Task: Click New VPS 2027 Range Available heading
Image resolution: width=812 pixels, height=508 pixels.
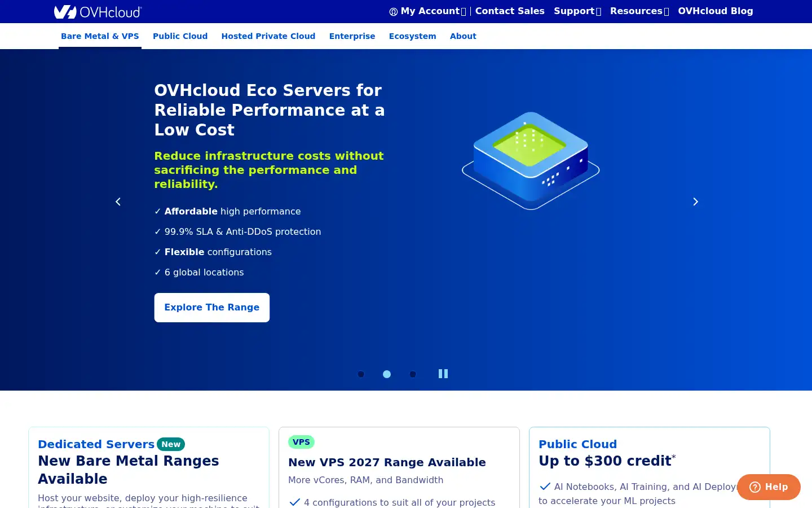Action: click(387, 462)
